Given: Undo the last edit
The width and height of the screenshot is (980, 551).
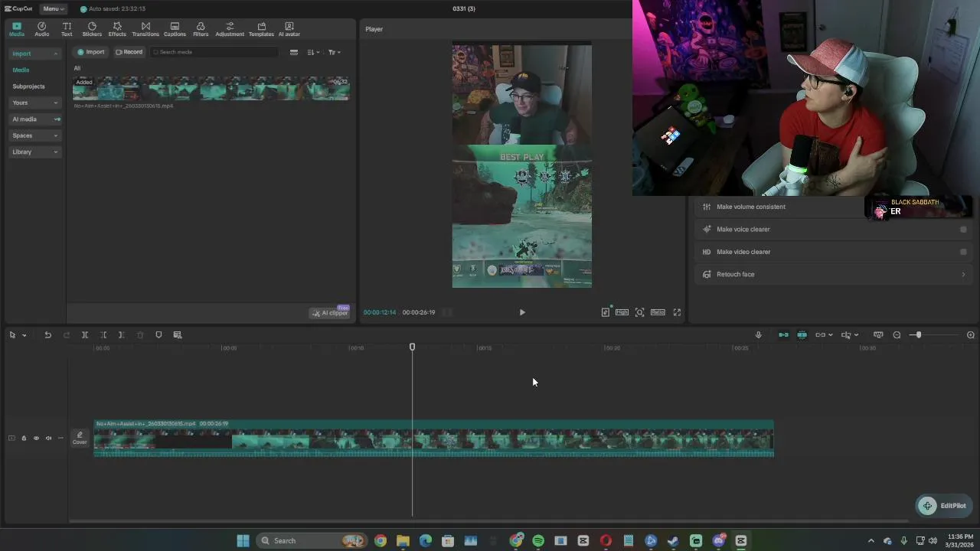Looking at the screenshot, I should click(47, 335).
